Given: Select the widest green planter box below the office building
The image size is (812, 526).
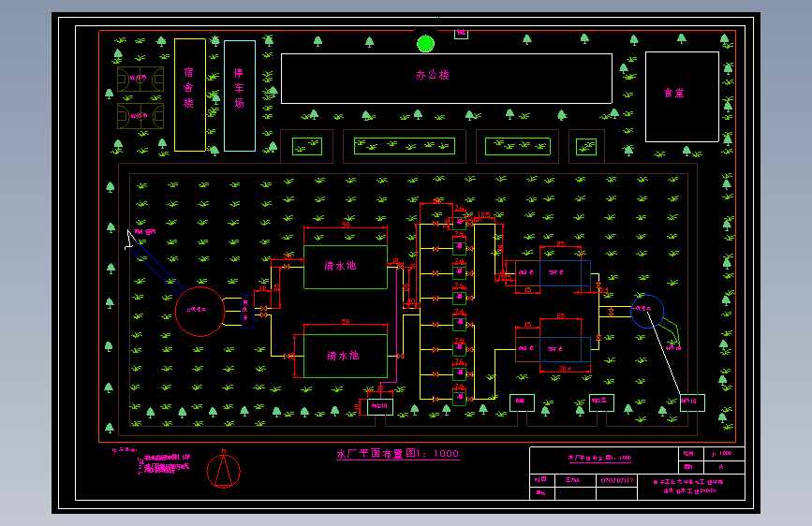Looking at the screenshot, I should click(x=405, y=146).
